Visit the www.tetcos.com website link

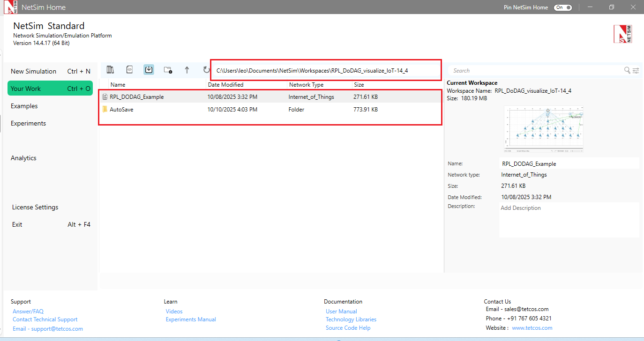[x=532, y=328]
